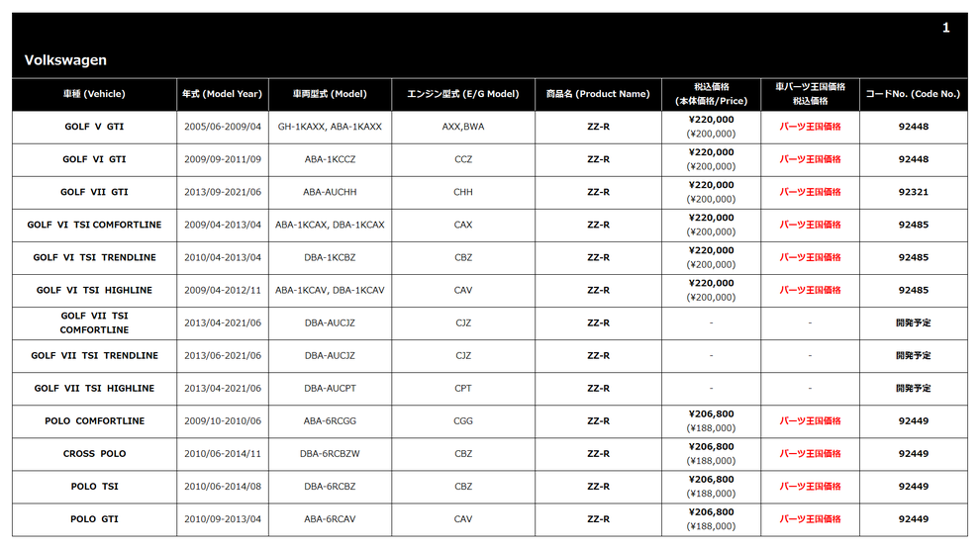Click the GOLF VII TSI HIGHLINE vehicle cell
Viewport: 980px width, 549px height.
pyautogui.click(x=94, y=389)
